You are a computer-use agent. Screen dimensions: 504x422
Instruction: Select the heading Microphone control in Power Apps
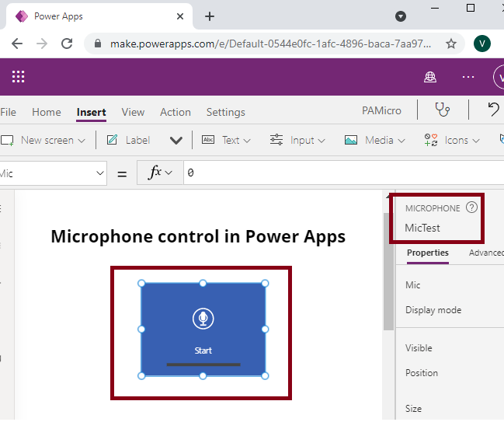(x=198, y=237)
